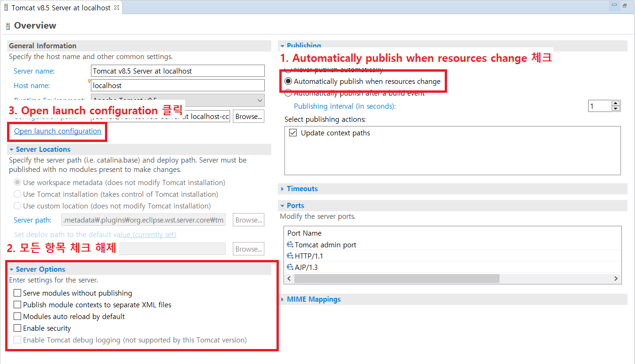Click the Publishing interval label link

coord(345,106)
